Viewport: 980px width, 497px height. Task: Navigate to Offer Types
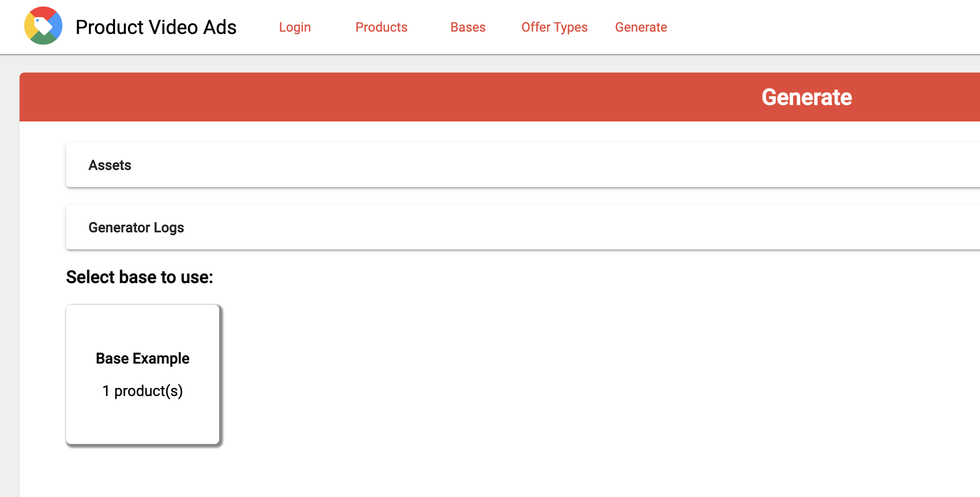click(x=555, y=27)
